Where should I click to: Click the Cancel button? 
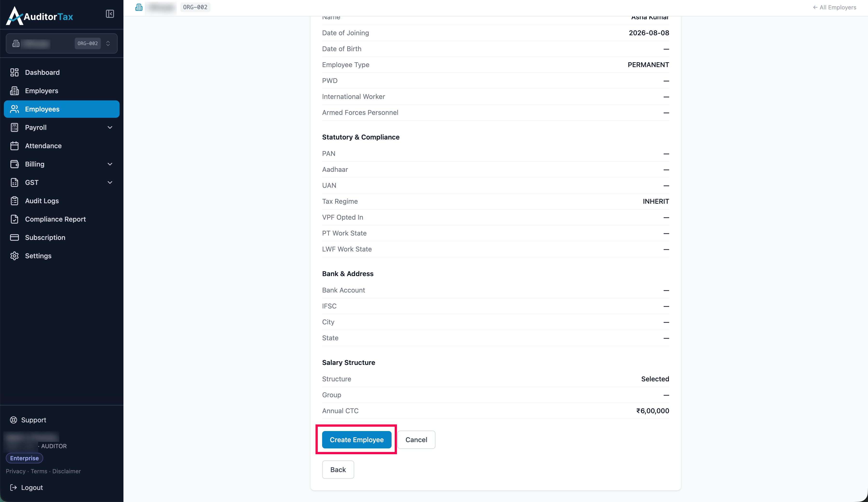(416, 439)
